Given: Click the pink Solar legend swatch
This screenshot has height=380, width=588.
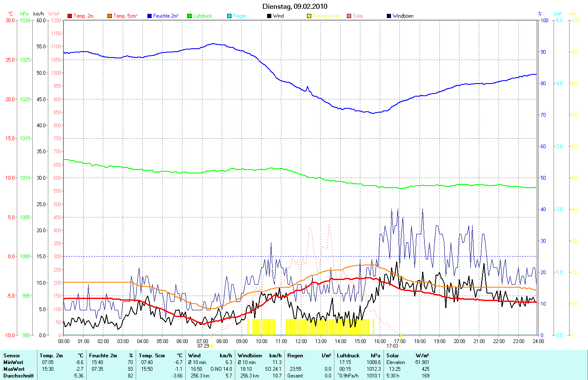Looking at the screenshot, I should [x=349, y=16].
